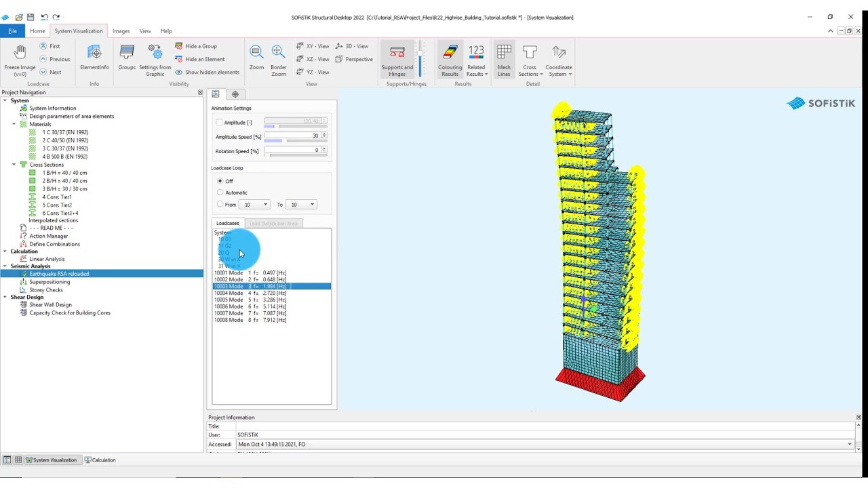868x488 pixels.
Task: Switch to the Loadcases tab
Action: click(x=228, y=223)
